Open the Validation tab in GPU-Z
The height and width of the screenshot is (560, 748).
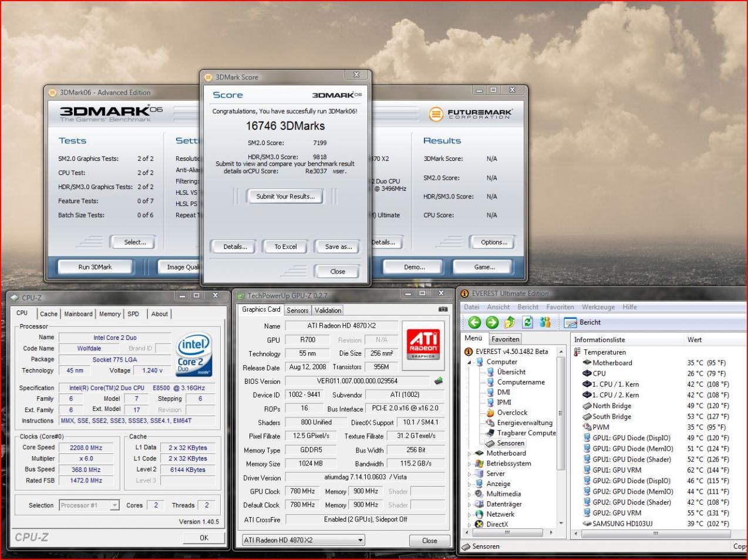(328, 311)
